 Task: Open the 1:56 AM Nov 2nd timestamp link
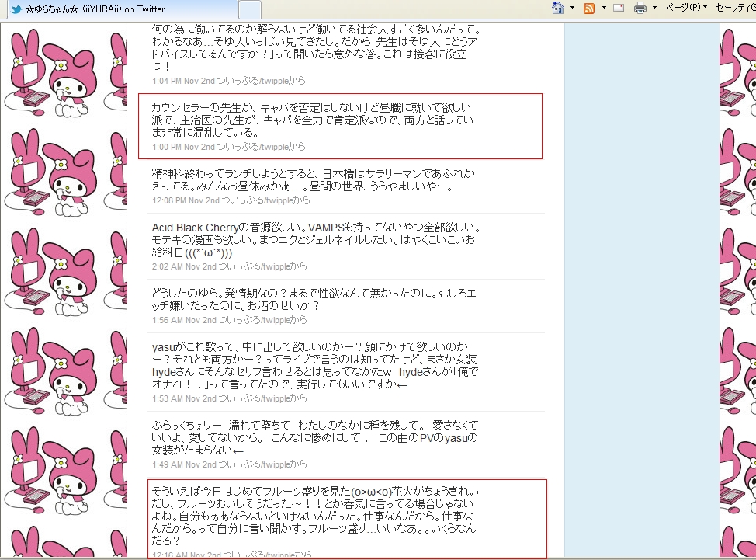184,320
